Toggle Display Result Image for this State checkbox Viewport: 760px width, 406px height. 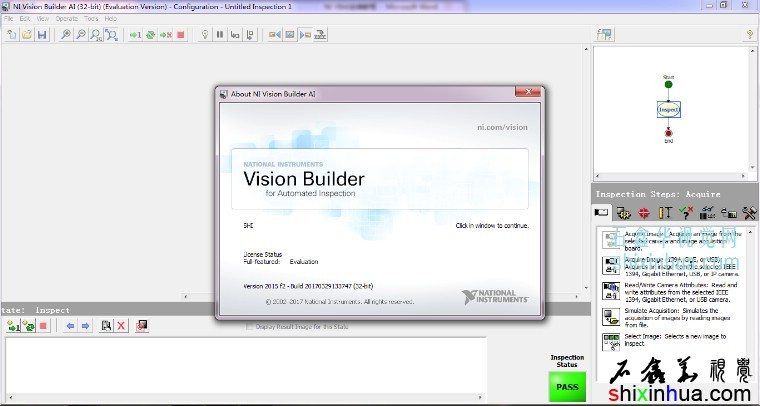tap(250, 326)
